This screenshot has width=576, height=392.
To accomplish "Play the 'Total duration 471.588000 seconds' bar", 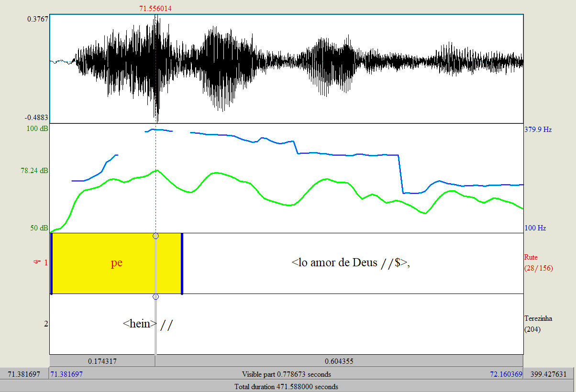I will (x=287, y=386).
